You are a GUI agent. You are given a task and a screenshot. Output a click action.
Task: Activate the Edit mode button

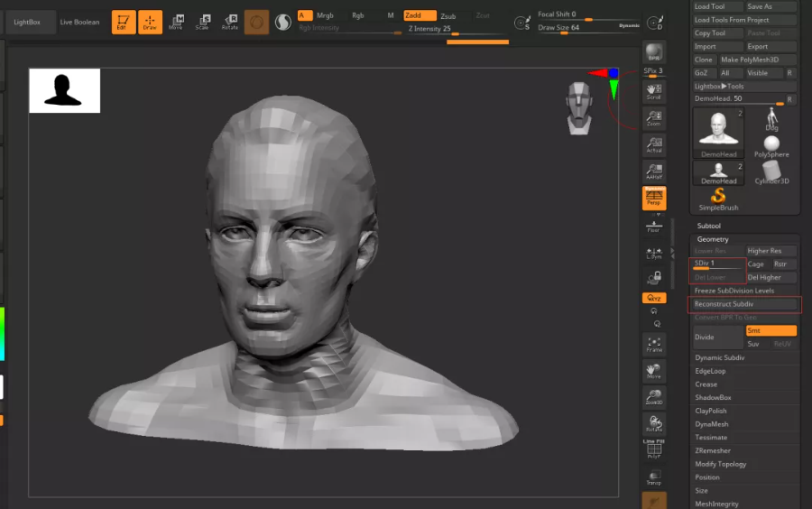[x=124, y=23]
